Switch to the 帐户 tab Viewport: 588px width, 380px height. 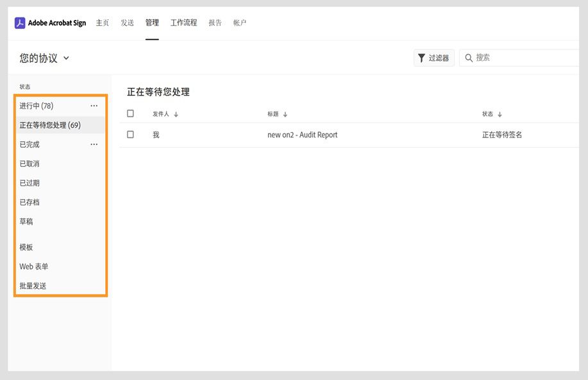240,22
